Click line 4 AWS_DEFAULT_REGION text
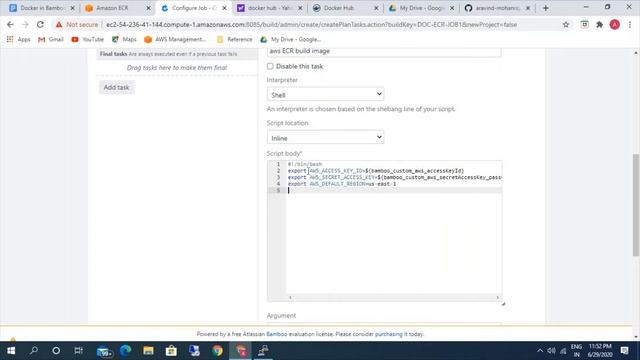640x360 pixels. pyautogui.click(x=342, y=184)
